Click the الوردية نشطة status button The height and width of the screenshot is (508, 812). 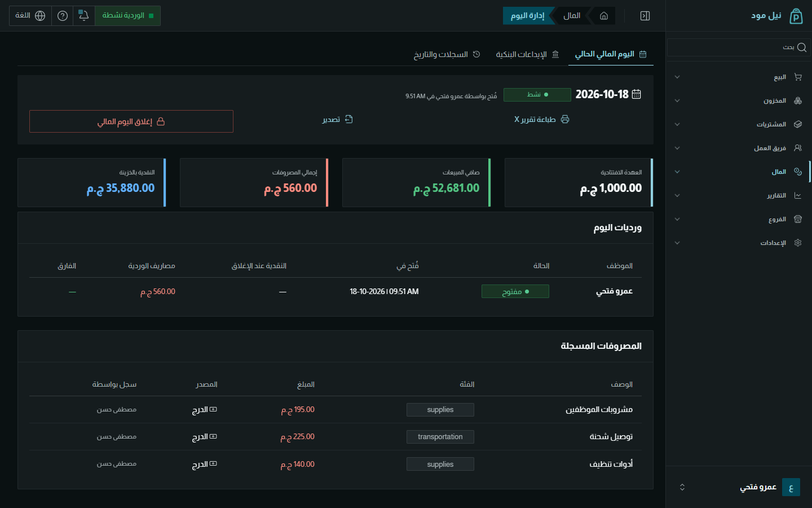[128, 16]
